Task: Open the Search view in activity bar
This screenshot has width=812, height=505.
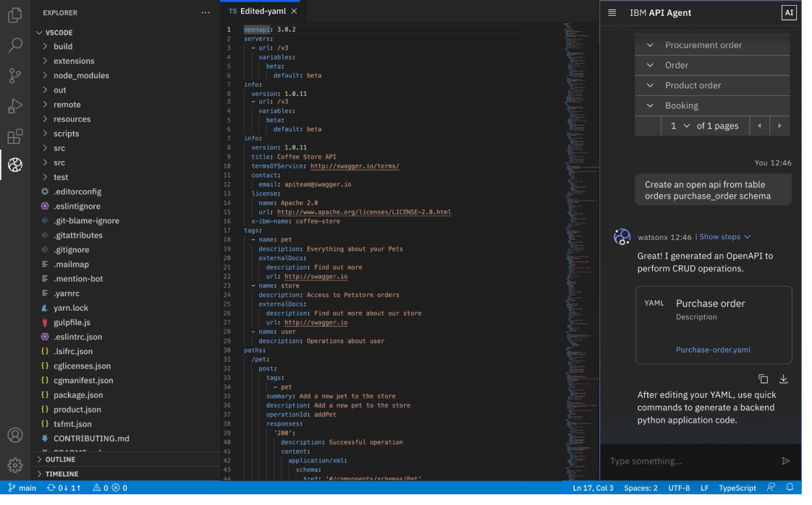Action: [15, 45]
